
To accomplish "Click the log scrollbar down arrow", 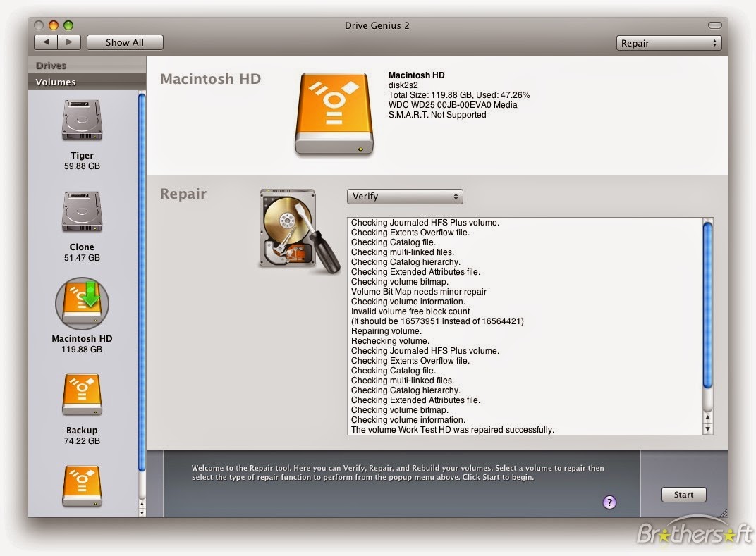I will tap(707, 428).
